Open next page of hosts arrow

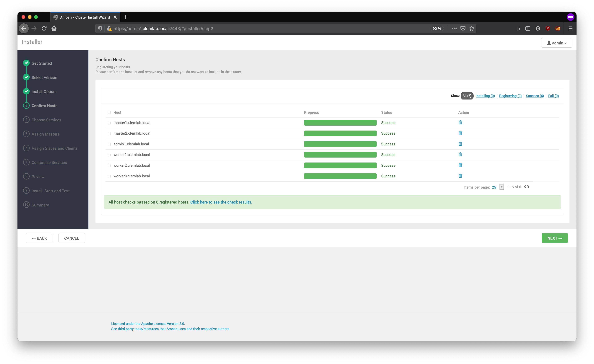click(528, 187)
